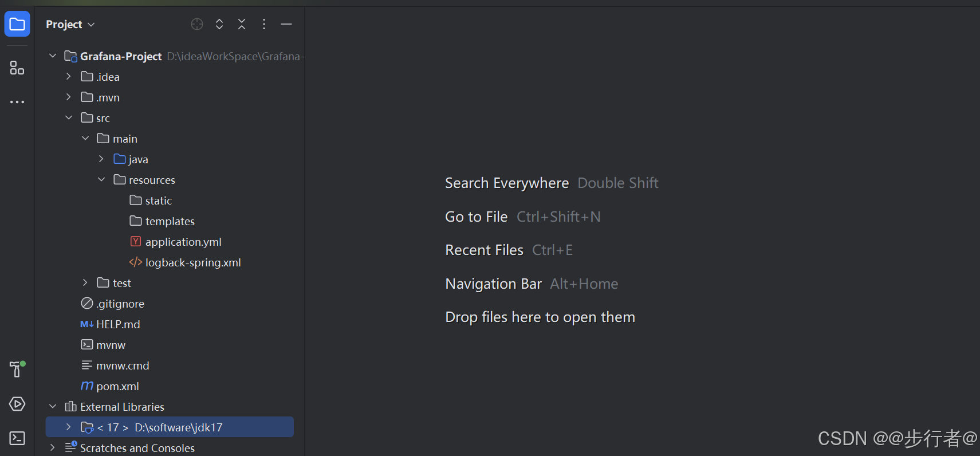The width and height of the screenshot is (980, 456).
Task: Open the Build hammer tool window
Action: [17, 369]
